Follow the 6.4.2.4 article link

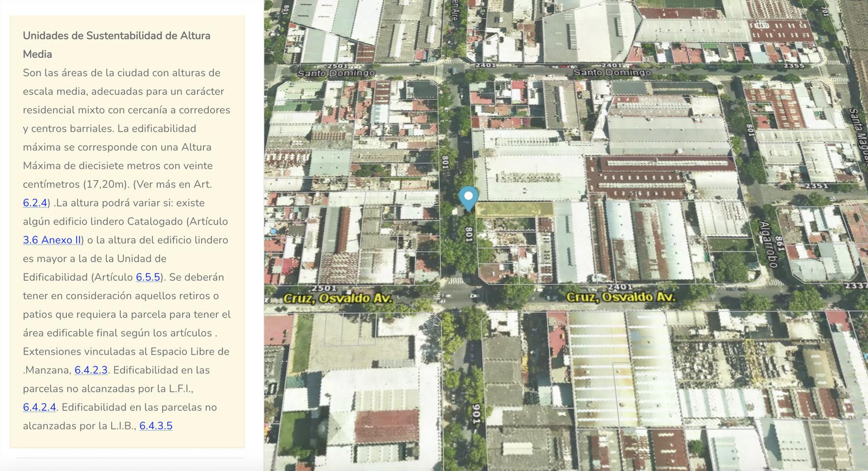[x=40, y=407]
